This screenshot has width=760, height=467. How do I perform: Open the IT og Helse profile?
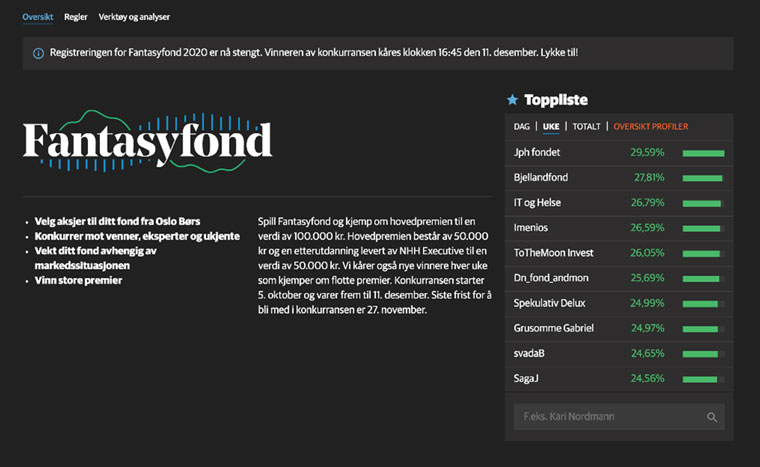pyautogui.click(x=537, y=203)
